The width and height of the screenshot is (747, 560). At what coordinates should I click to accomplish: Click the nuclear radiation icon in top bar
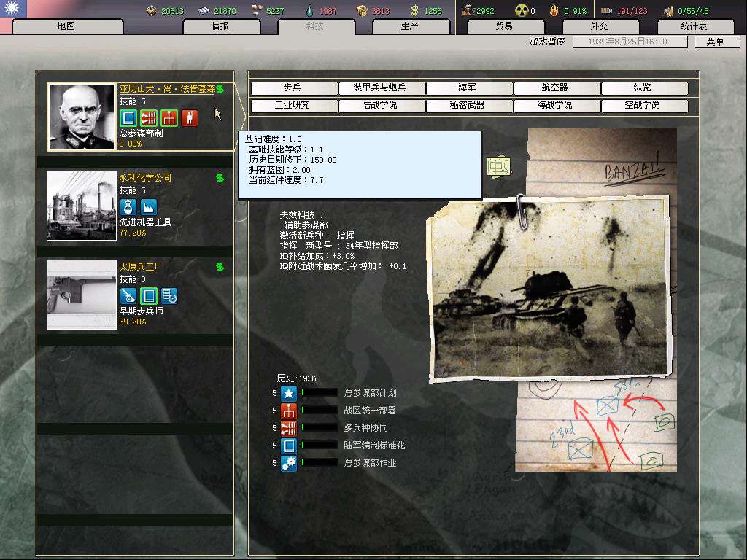coord(521,11)
